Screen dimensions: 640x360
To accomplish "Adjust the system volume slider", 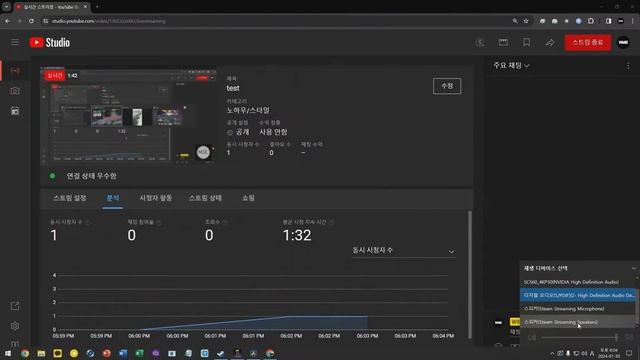I will tap(579, 337).
